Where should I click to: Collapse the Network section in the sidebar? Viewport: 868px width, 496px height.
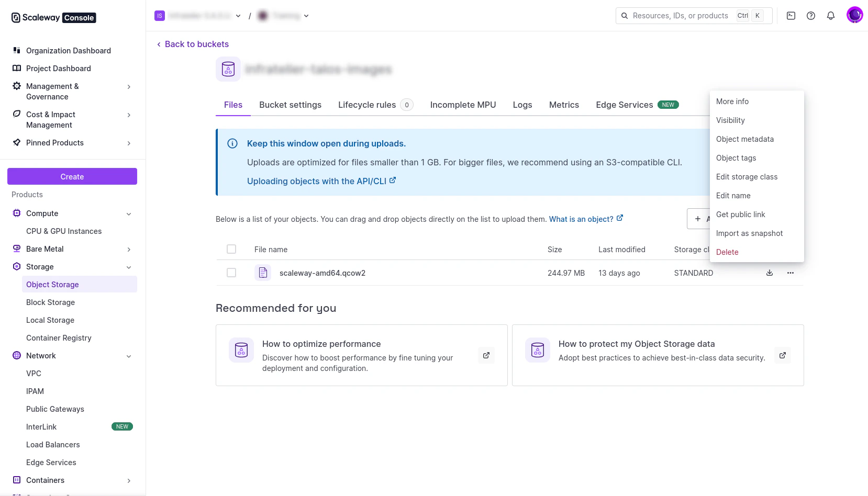point(129,356)
